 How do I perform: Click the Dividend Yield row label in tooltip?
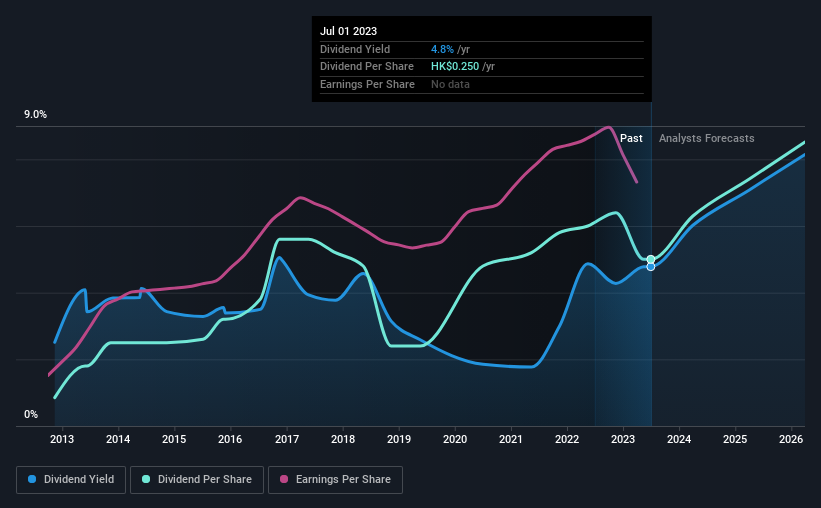355,49
